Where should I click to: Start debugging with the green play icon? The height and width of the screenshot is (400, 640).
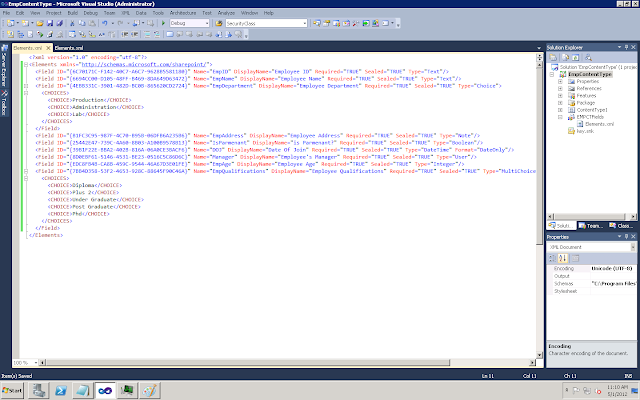pos(163,23)
